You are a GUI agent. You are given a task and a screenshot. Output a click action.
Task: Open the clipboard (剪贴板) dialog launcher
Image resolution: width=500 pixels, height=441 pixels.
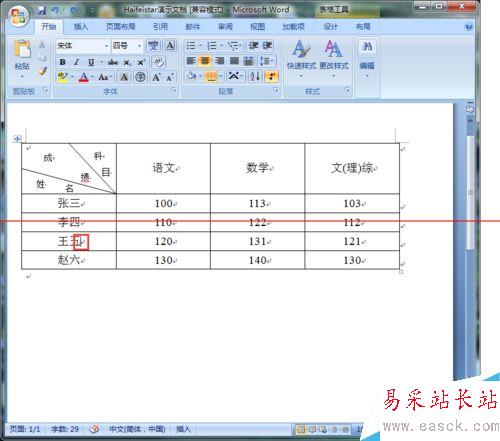coord(46,90)
